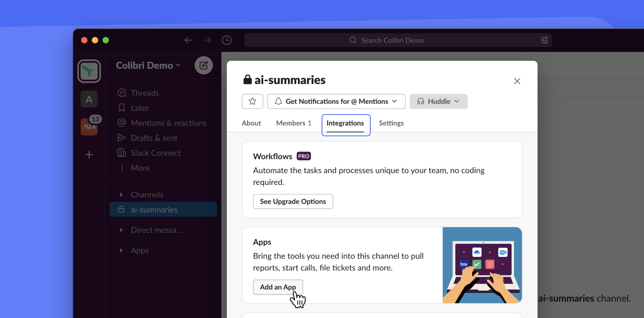
Task: Compose a new message
Action: [204, 65]
